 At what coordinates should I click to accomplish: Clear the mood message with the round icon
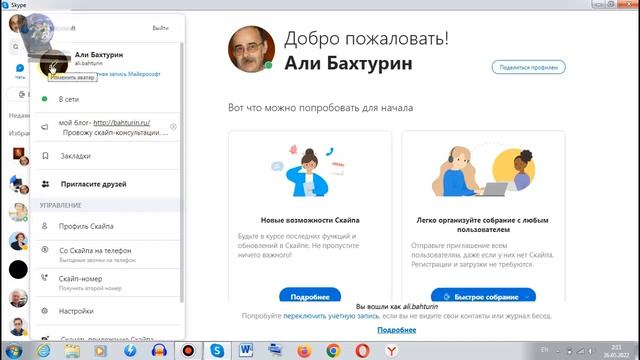click(x=173, y=127)
